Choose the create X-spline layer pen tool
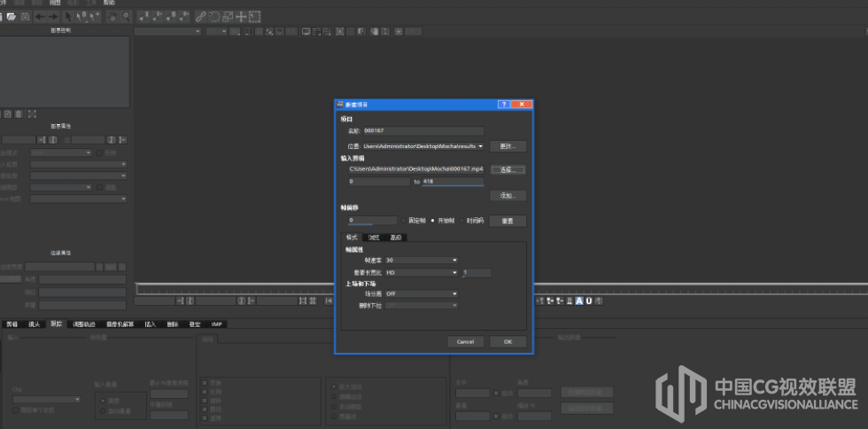Screen dimensions: 868x429 click(143, 17)
